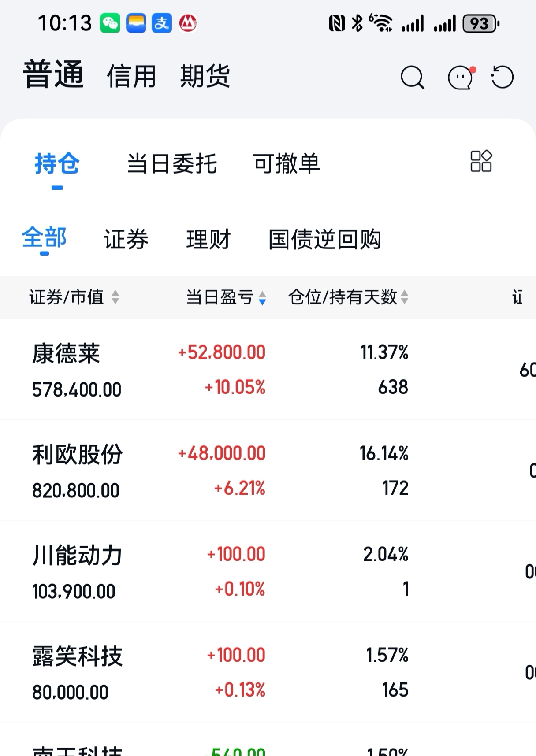
Task: Open the layout grid customize icon
Action: coord(481,161)
